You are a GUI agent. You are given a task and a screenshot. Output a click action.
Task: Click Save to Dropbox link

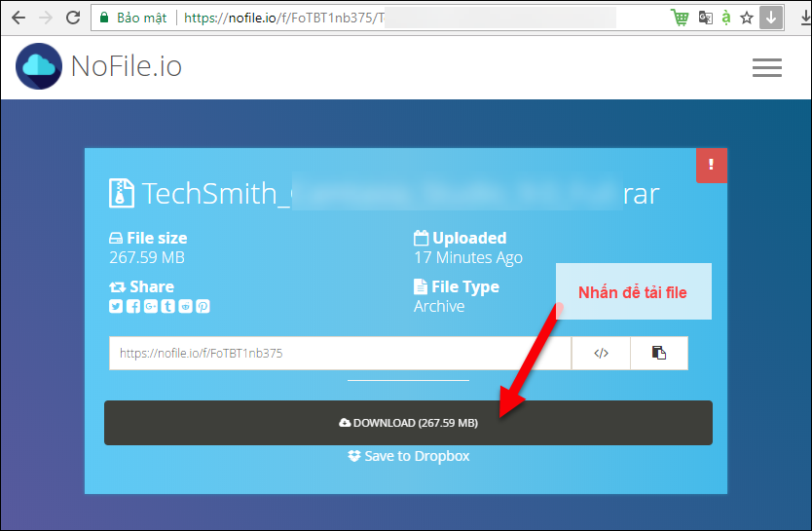[x=409, y=456]
